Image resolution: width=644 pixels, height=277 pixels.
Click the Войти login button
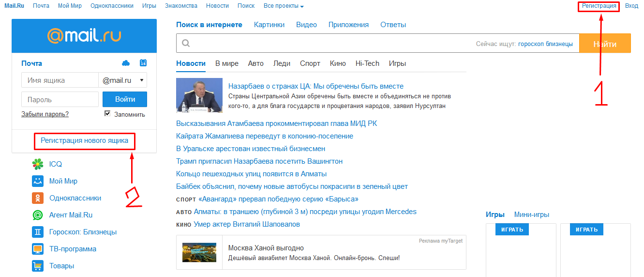coord(125,99)
